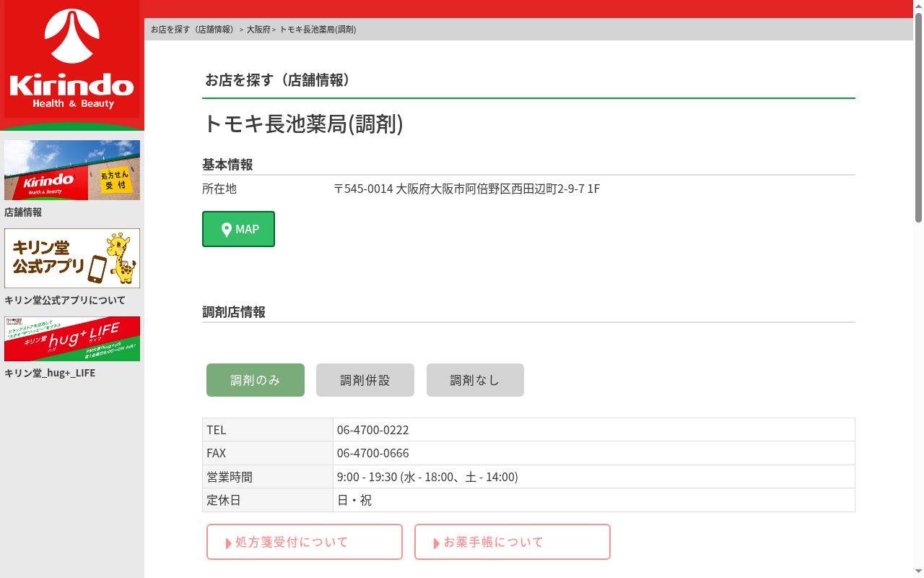Click the キリン堂_hug+_LIFE text link
The image size is (924, 578).
tap(50, 374)
